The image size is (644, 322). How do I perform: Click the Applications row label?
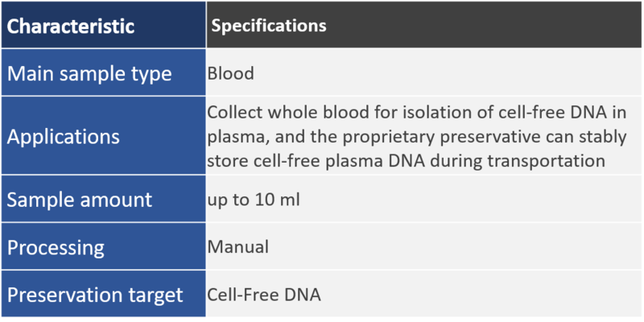tap(64, 137)
